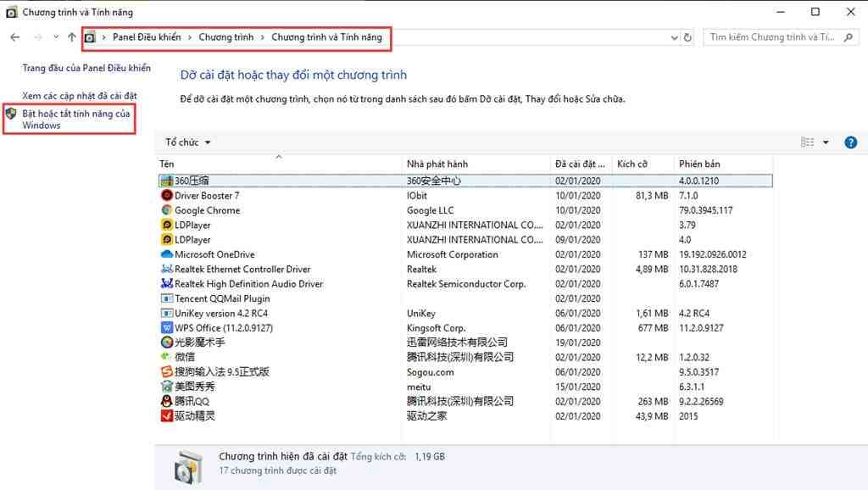
Task: Open the address bar history dropdown arrow
Action: click(x=674, y=38)
